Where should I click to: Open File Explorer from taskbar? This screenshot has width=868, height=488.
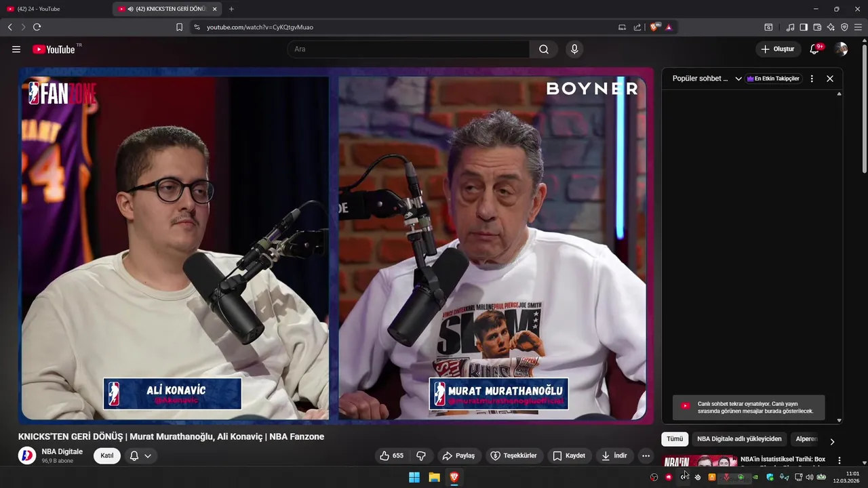pos(434,477)
